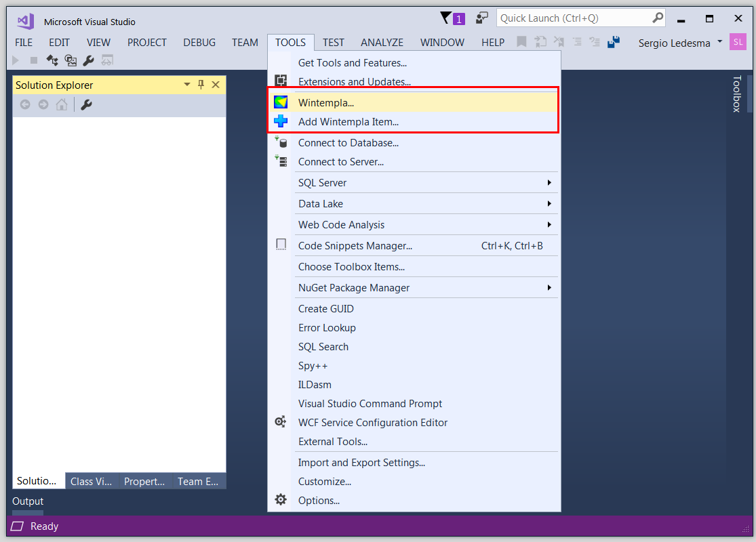Image resolution: width=756 pixels, height=542 pixels.
Task: Click the Solution Explorer home icon
Action: coord(62,104)
